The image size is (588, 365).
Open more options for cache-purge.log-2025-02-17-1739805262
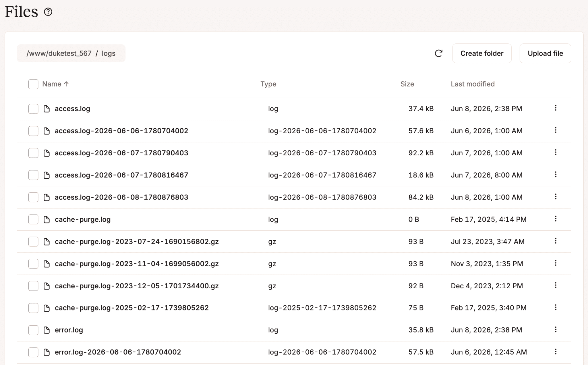click(x=556, y=307)
